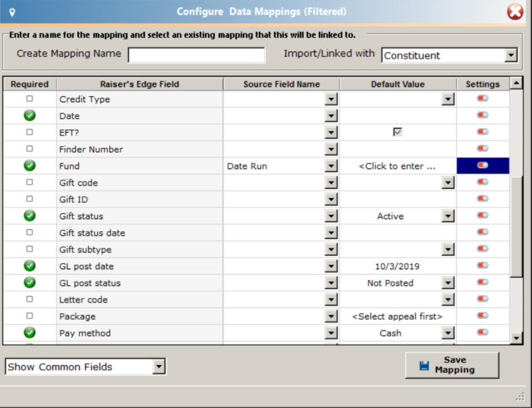Toggle the settings switch for Gift code
This screenshot has width=532, height=408.
coord(483,182)
